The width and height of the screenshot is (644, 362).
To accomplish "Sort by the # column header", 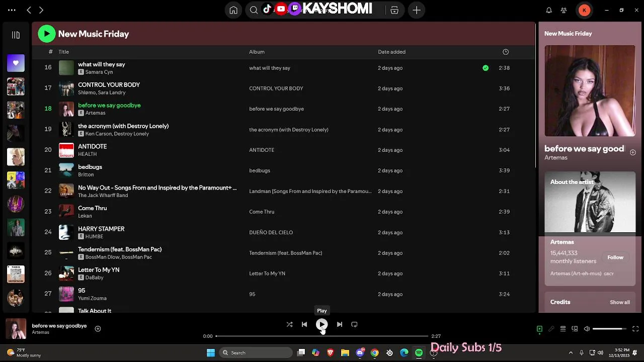I will (x=50, y=52).
